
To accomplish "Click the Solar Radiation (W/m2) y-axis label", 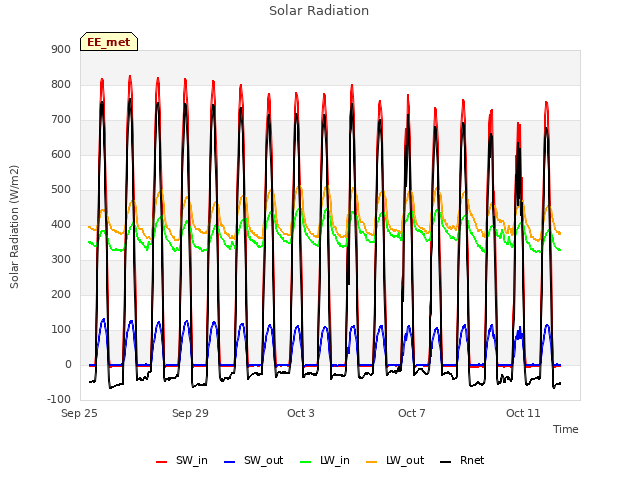I will click(14, 227).
